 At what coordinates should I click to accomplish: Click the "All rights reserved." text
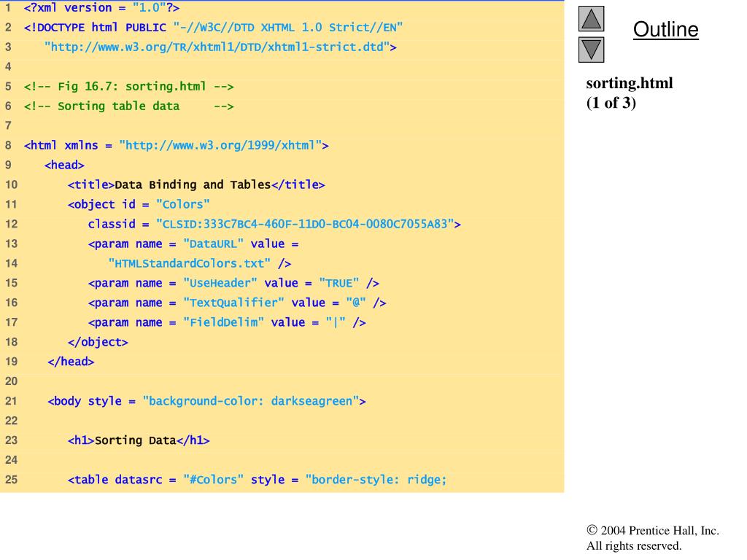[x=634, y=545]
